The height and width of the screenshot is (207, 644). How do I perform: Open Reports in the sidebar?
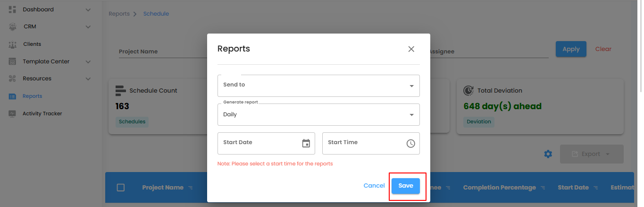pyautogui.click(x=32, y=96)
